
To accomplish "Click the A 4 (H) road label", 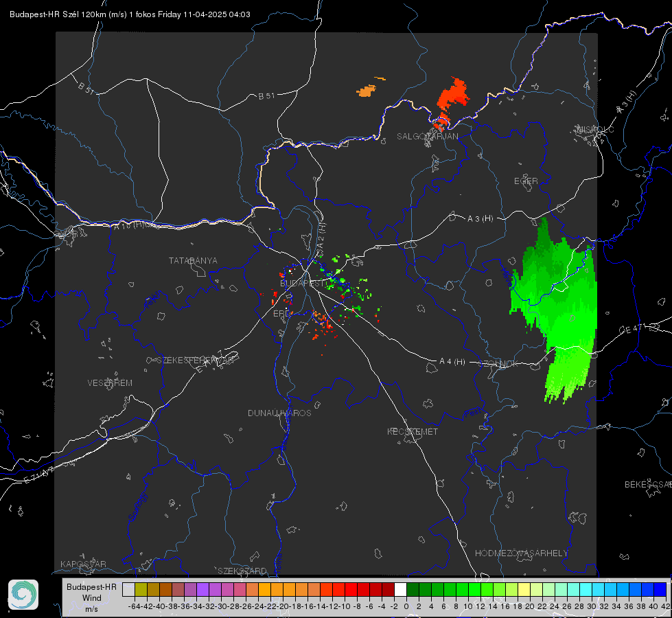I will pos(452,362).
